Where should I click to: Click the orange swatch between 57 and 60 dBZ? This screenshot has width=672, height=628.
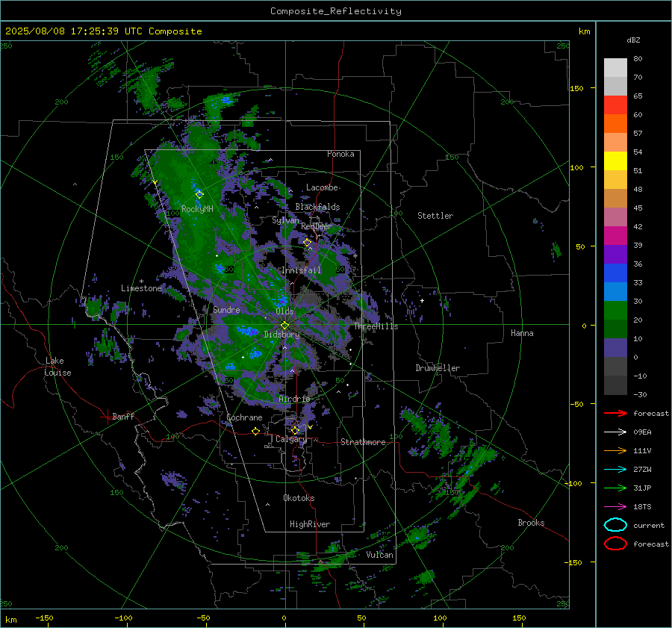coord(615,124)
